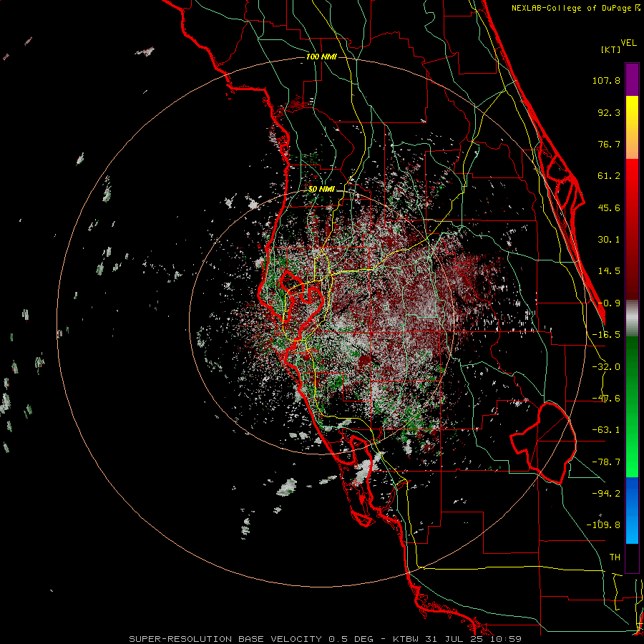Viewport: 644px width, 644px height.
Task: Pick the blue segment of velocity color bar
Action: (632, 510)
